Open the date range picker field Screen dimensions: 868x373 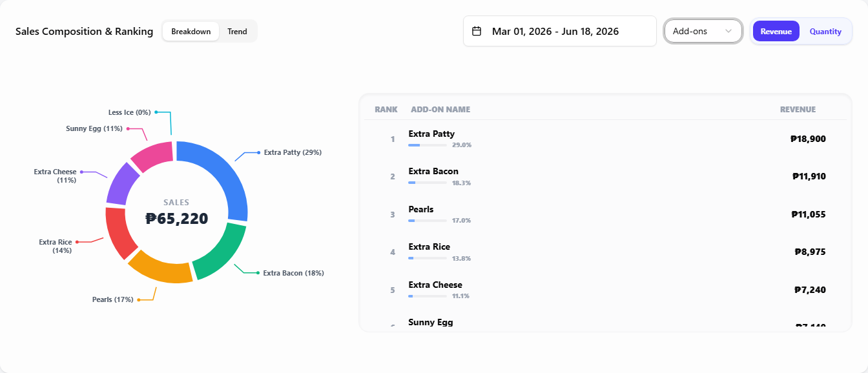(560, 31)
